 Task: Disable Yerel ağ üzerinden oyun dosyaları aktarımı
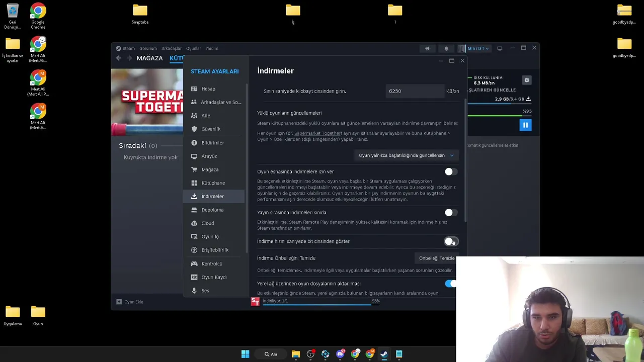tap(450, 284)
